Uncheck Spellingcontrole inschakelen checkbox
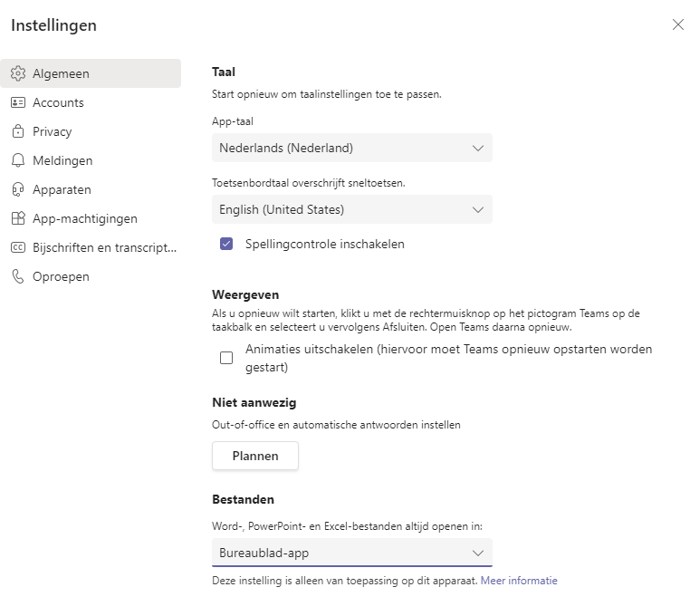The height and width of the screenshot is (616, 690). [226, 244]
